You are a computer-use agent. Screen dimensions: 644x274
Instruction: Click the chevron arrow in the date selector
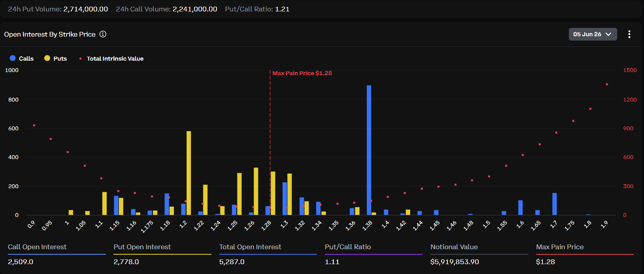pos(608,34)
